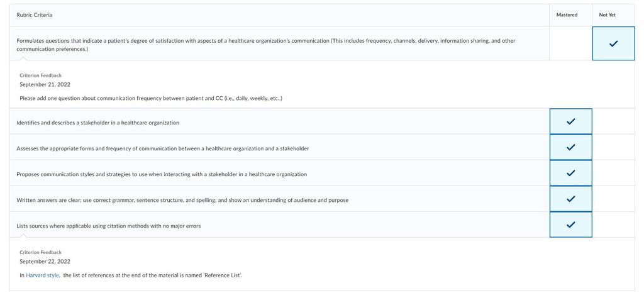Click empty Not Yet cell for lists sources

point(613,225)
